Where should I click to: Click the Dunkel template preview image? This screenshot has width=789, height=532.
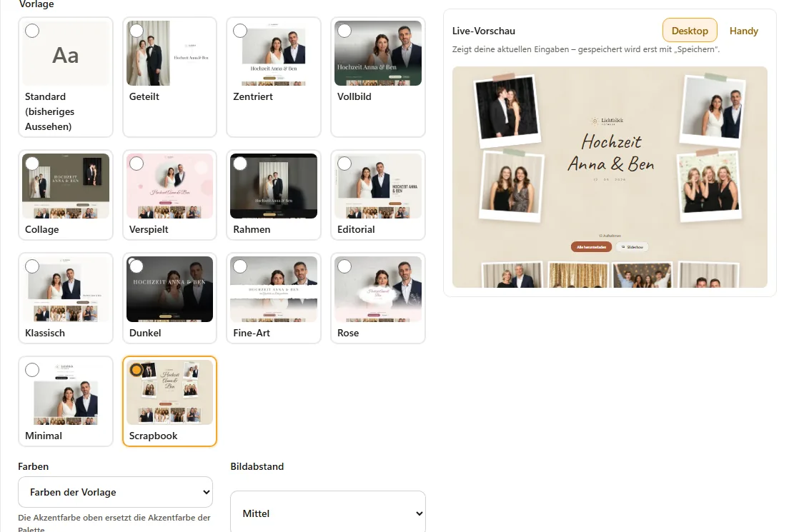[170, 289]
